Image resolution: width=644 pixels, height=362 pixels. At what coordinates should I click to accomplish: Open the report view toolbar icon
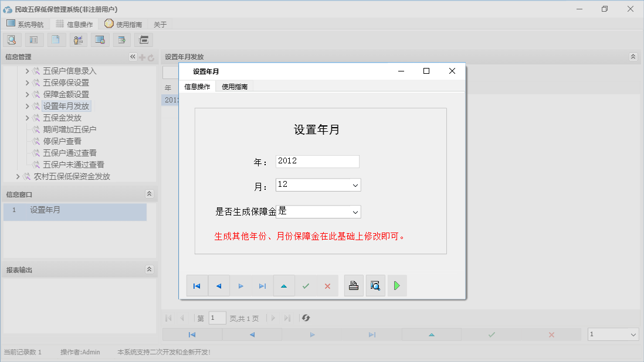33,39
